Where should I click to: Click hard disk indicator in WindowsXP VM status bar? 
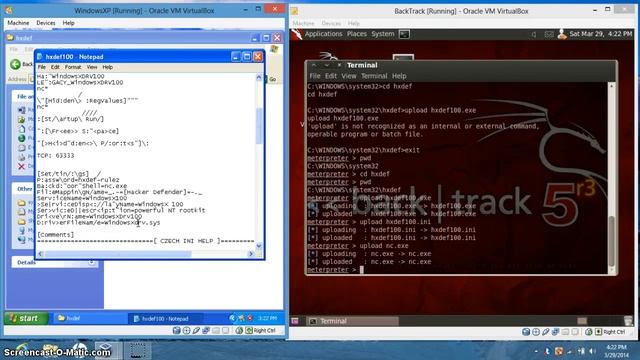(x=176, y=330)
